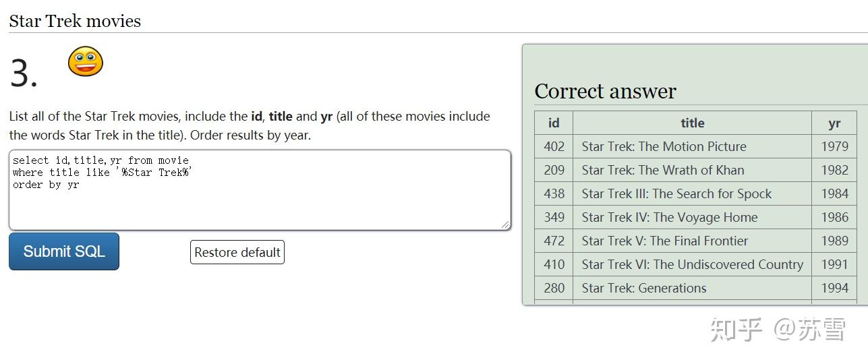Click the id cell 402
The height and width of the screenshot is (364, 868).
(554, 146)
